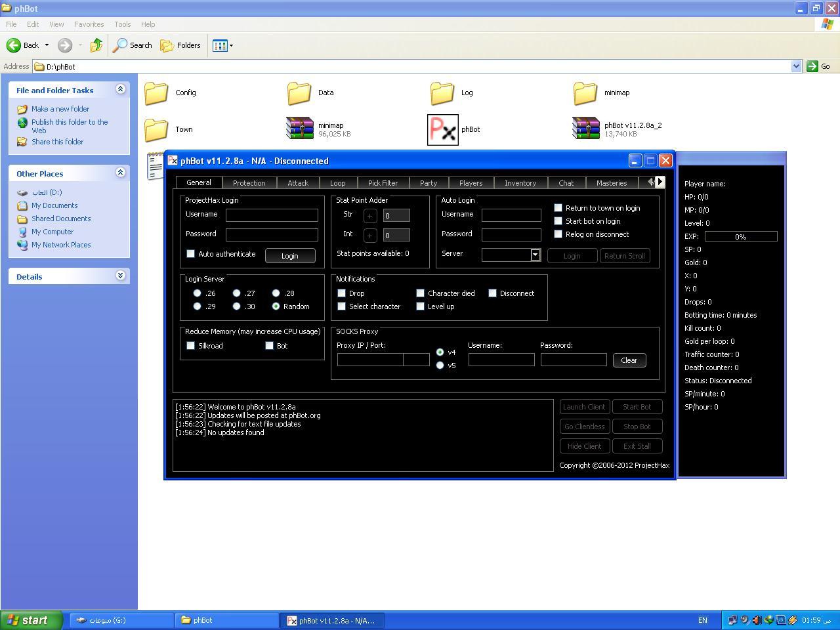Open the Back button history dropdown arrow
Screen dimensions: 840x630
(47, 45)
